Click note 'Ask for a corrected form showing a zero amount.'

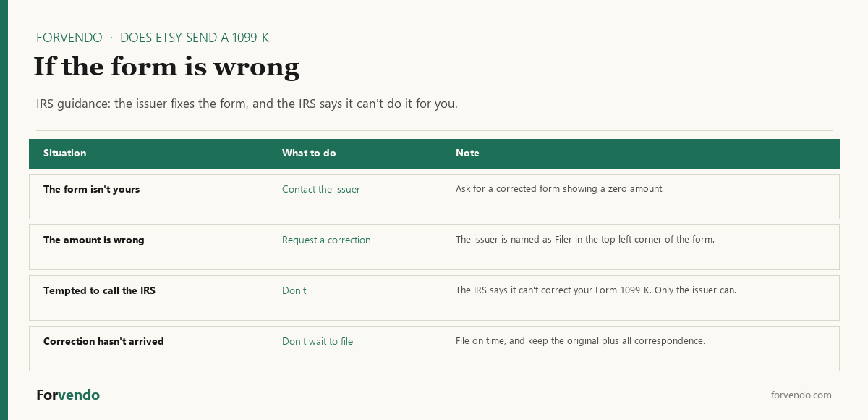pos(560,188)
